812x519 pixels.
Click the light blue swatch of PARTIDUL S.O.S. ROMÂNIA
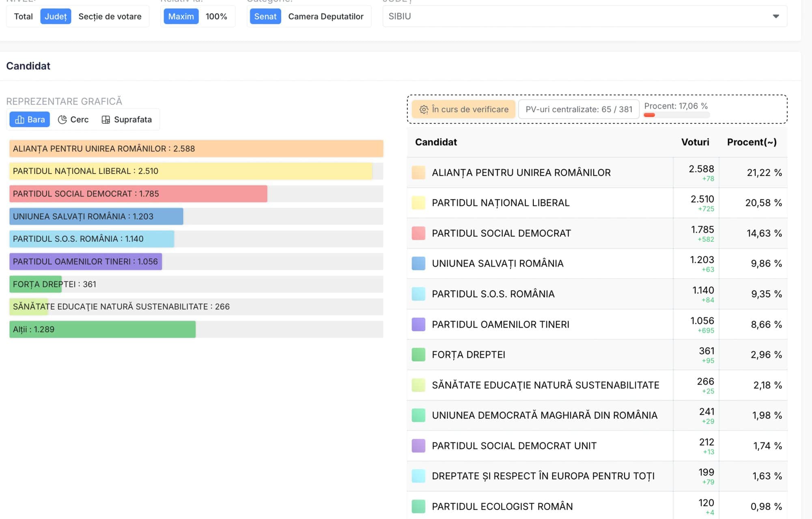[418, 294]
